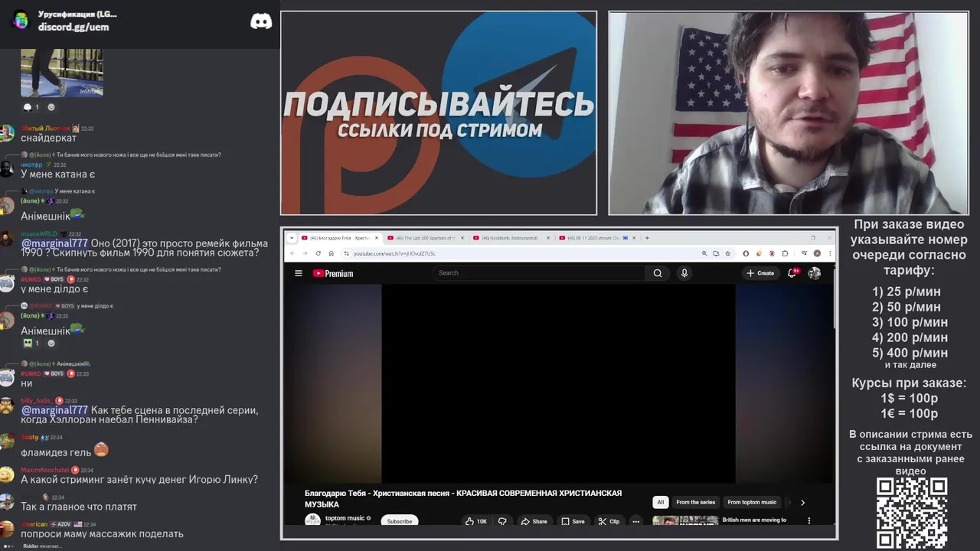Image resolution: width=980 pixels, height=551 pixels.
Task: Bookmark this page with the star icon
Action: 727,253
